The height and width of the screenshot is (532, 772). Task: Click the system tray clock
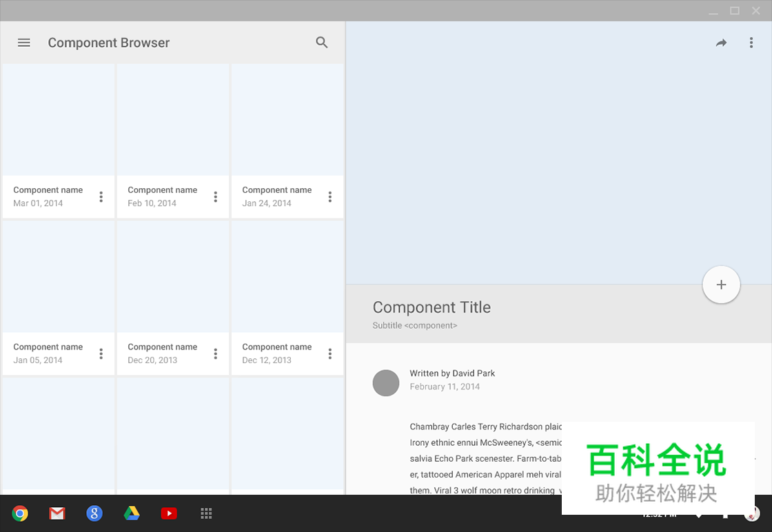[658, 513]
